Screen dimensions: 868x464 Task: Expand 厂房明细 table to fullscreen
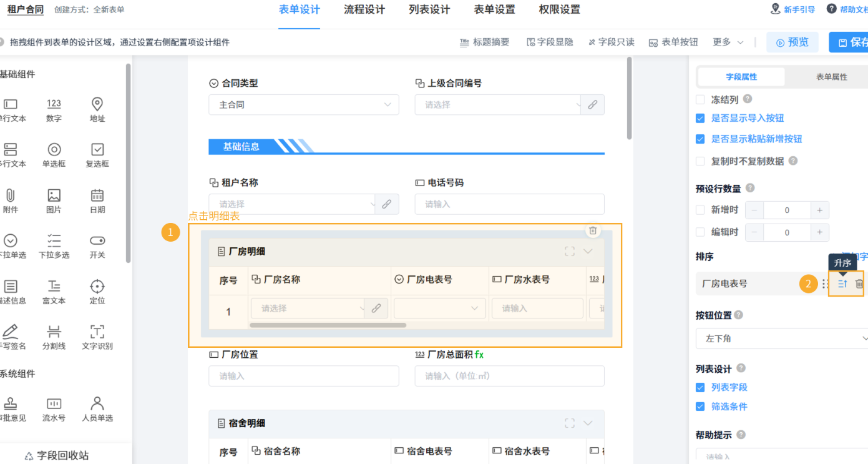point(569,251)
